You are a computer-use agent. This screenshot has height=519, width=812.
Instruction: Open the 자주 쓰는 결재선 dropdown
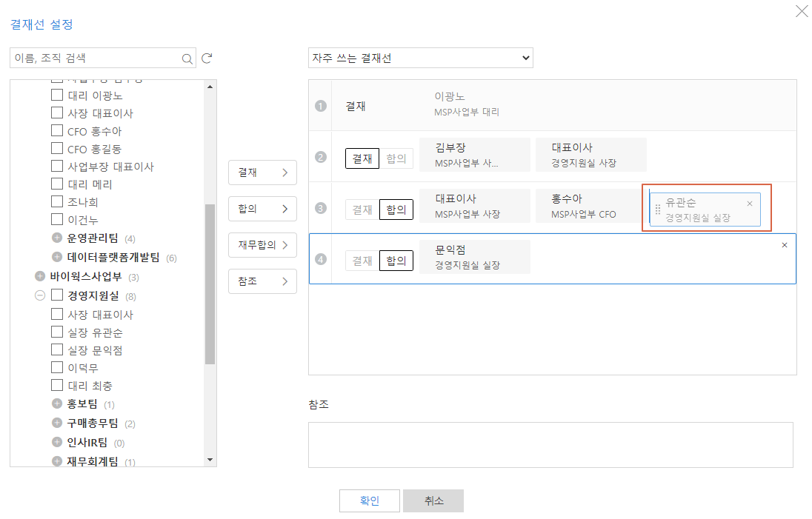click(420, 58)
